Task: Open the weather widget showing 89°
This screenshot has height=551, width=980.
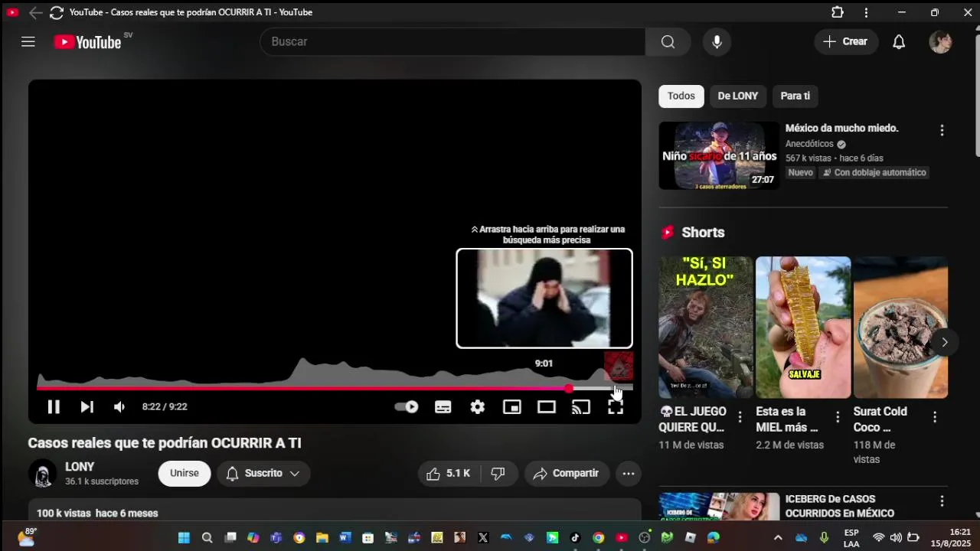Action: tap(27, 536)
